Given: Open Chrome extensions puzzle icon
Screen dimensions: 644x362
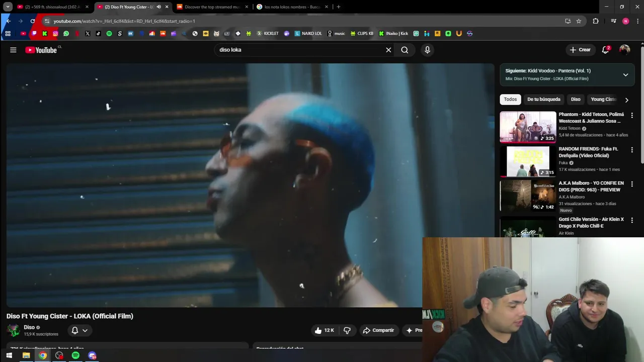Looking at the screenshot, I should pos(596,21).
